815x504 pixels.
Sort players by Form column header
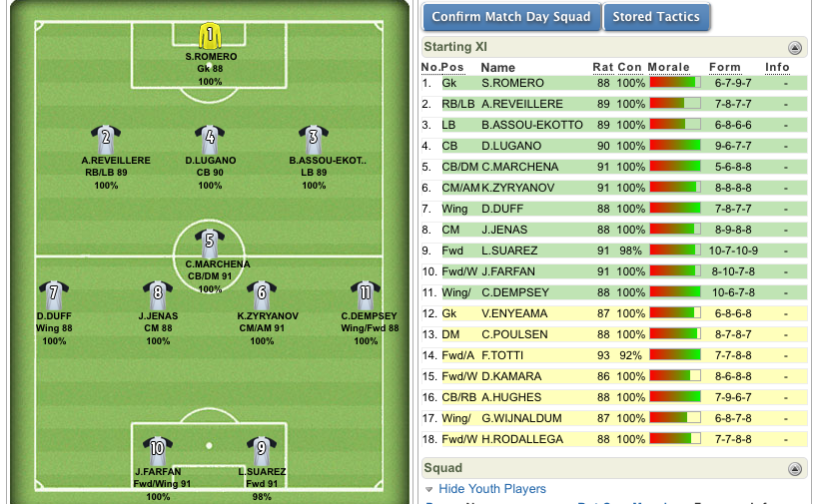pos(724,67)
